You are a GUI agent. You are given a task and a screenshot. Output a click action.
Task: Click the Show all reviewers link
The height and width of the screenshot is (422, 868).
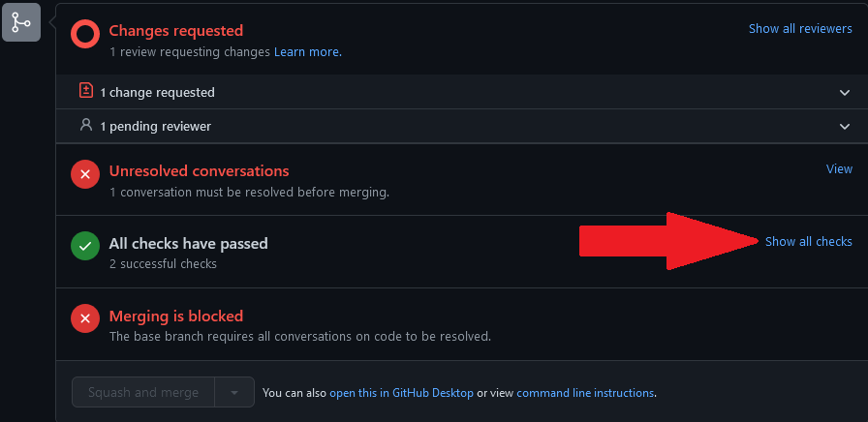coord(800,29)
